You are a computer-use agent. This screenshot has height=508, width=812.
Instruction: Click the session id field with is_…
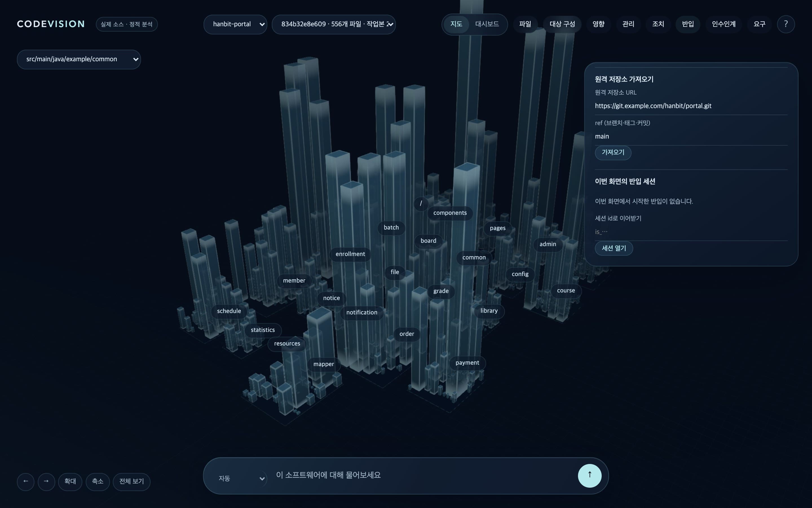point(691,232)
